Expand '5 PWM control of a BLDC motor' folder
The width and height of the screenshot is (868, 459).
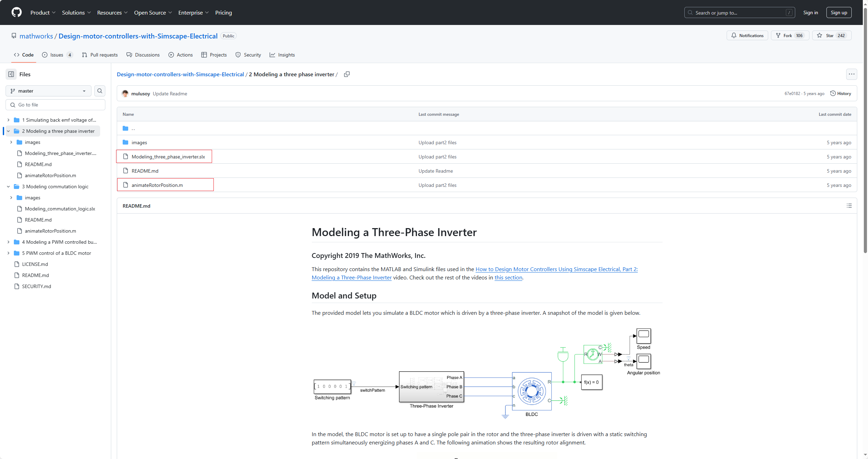(8, 253)
